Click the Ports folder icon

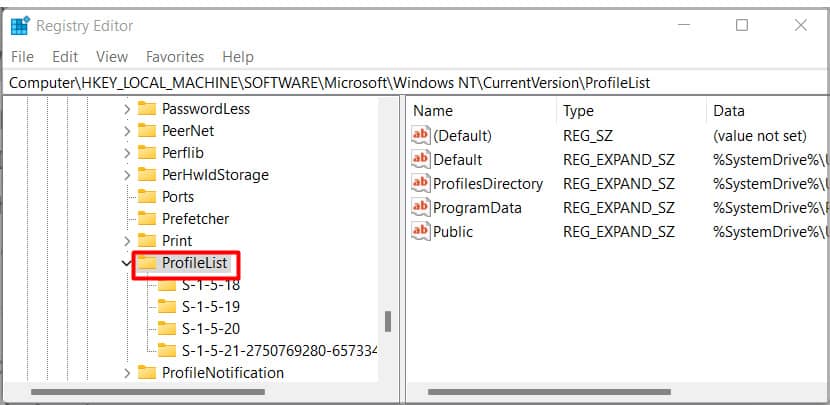147,196
